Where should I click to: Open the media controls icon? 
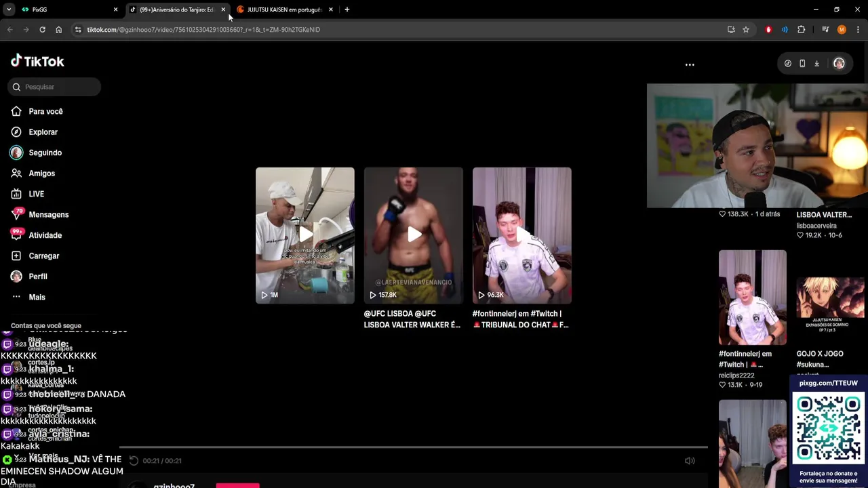[825, 30]
